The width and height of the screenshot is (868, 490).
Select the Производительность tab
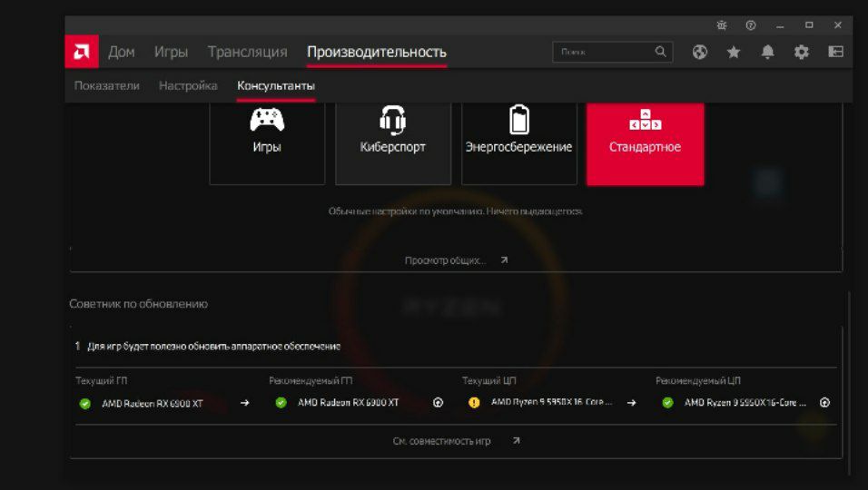click(x=377, y=52)
